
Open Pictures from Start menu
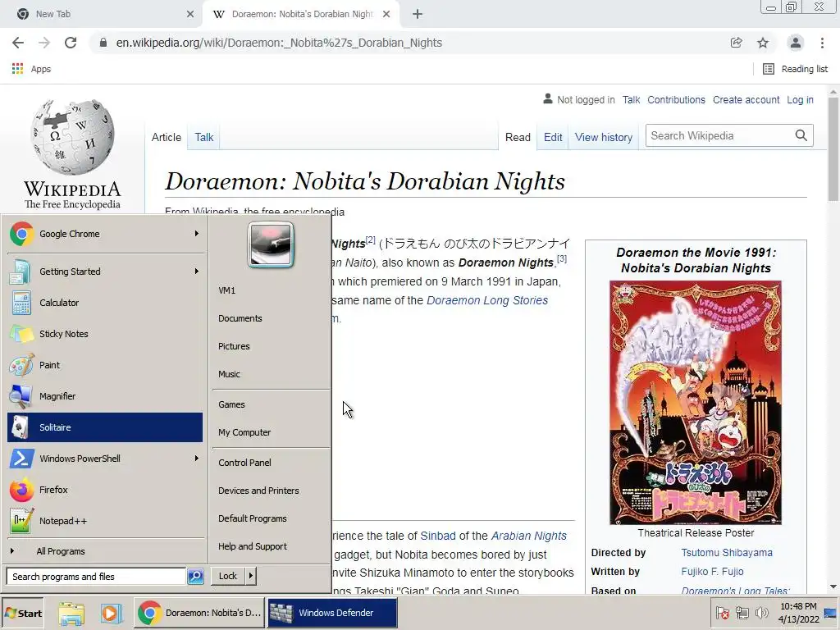tap(234, 346)
